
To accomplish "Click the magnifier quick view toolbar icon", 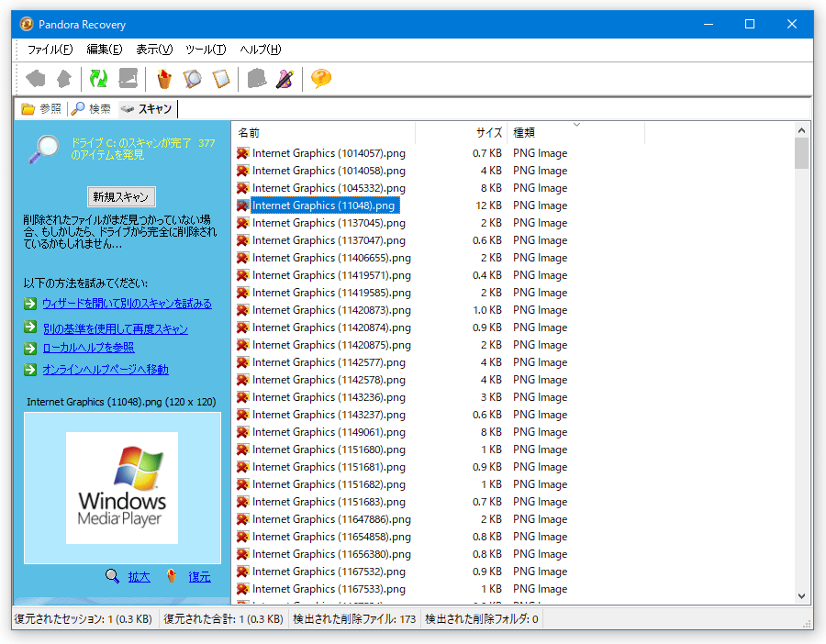I will [193, 79].
